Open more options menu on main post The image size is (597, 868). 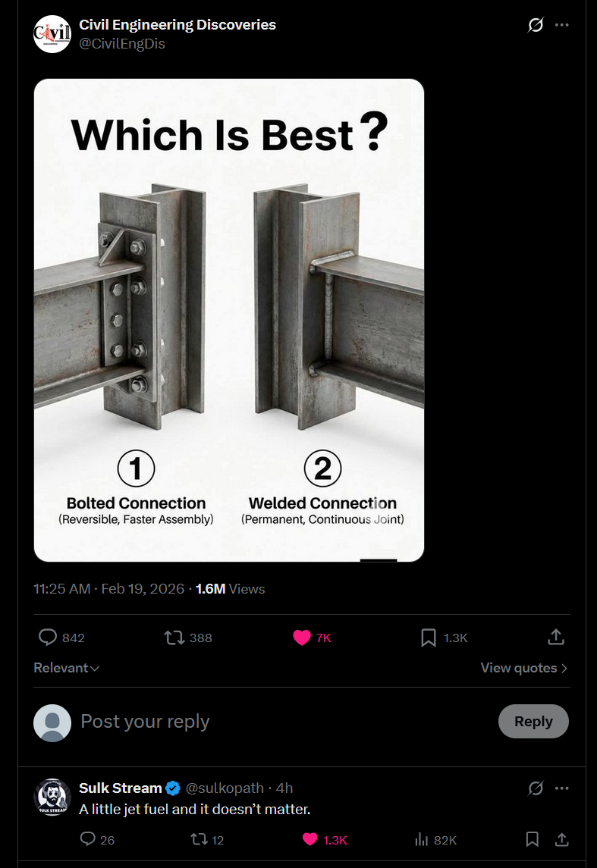561,25
